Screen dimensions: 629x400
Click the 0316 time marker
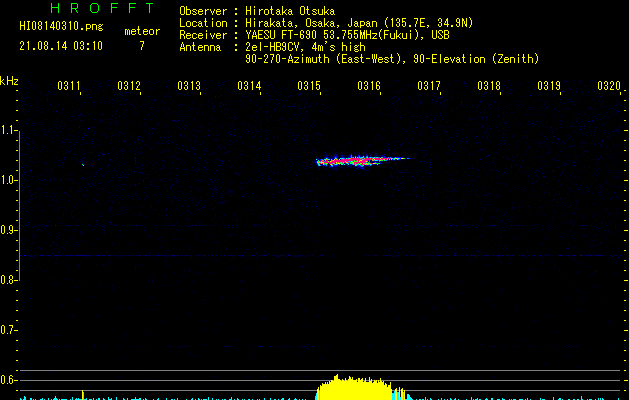click(x=369, y=86)
